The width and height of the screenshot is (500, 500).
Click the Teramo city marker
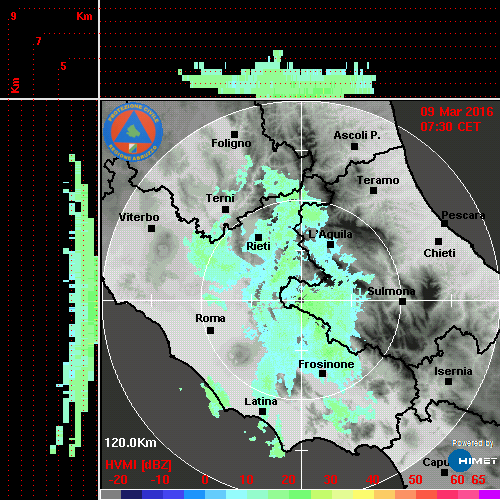(374, 191)
